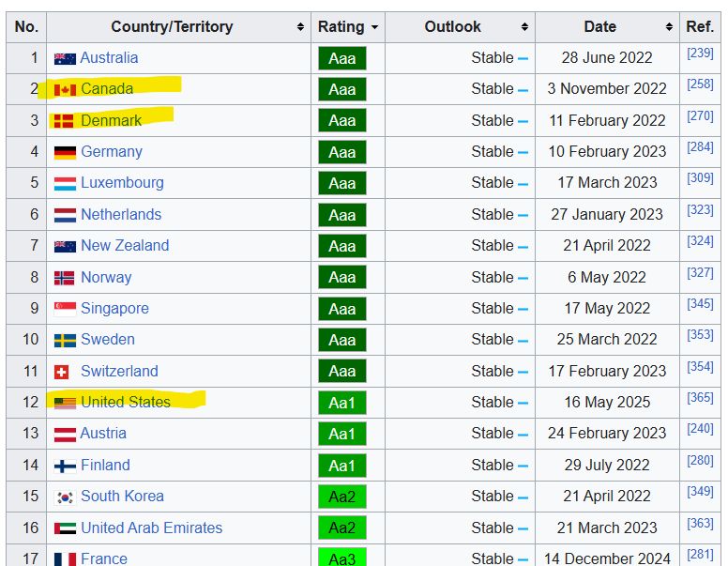
Task: Open reference [309] for Luxembourg
Action: click(x=700, y=178)
